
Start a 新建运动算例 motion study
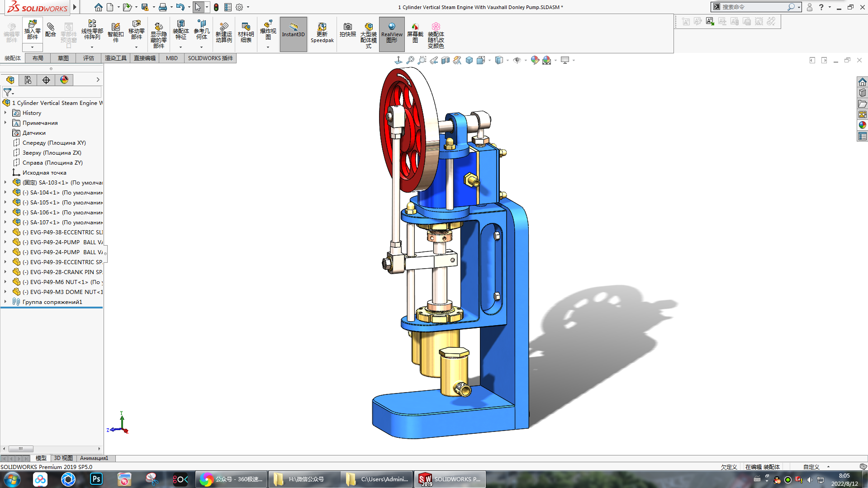pos(223,33)
